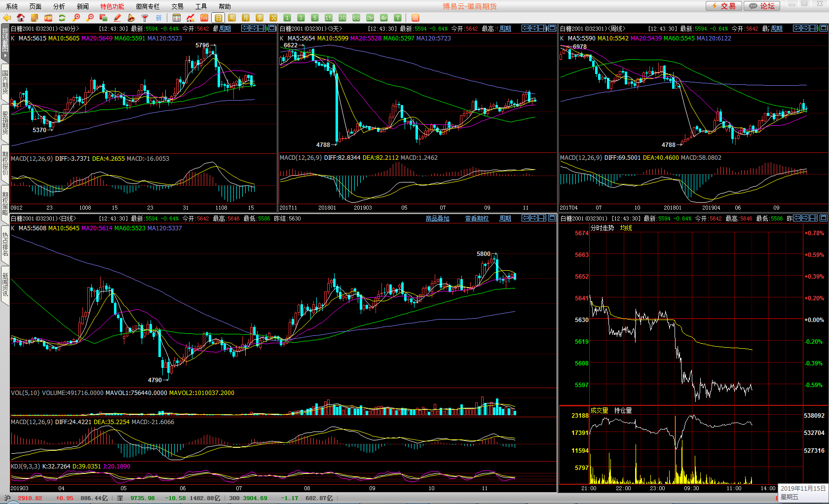Screen dimensions: 829x504
Task: Open the 交易 menu
Action: pos(178,6)
